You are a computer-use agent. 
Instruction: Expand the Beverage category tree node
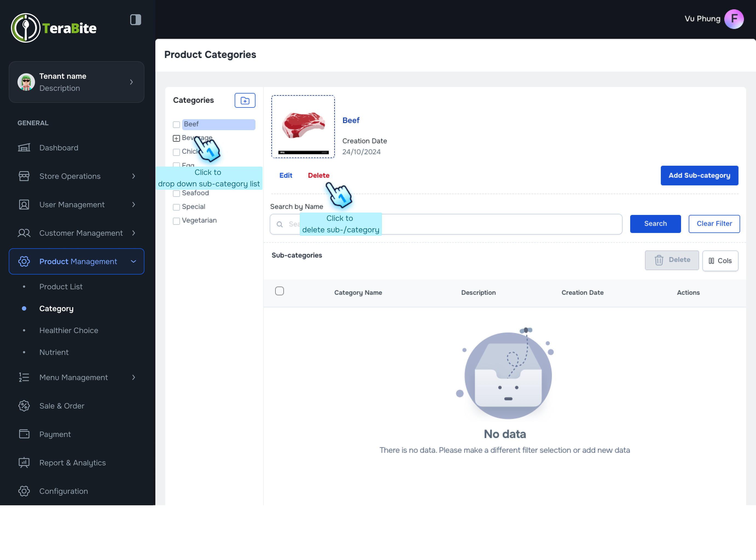pos(176,138)
